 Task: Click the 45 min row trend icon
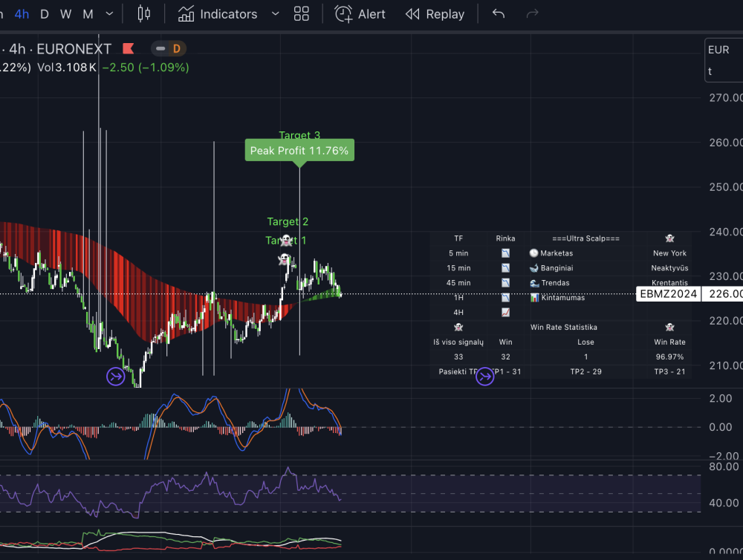coord(505,283)
